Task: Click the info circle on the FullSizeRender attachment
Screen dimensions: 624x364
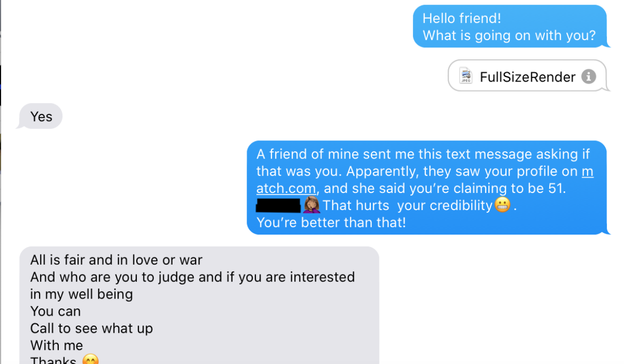Action: [588, 76]
